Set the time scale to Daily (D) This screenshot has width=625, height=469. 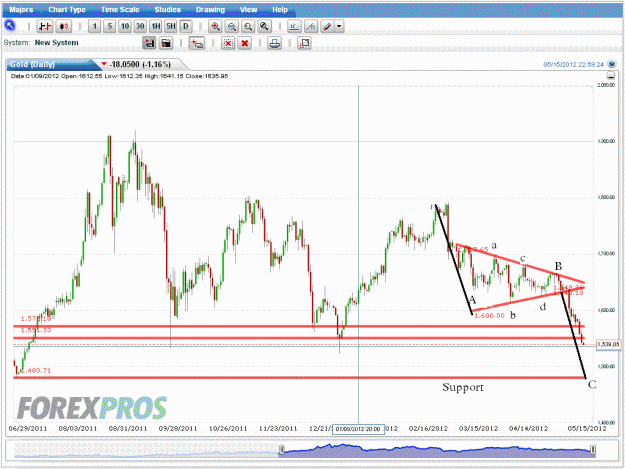[x=186, y=27]
